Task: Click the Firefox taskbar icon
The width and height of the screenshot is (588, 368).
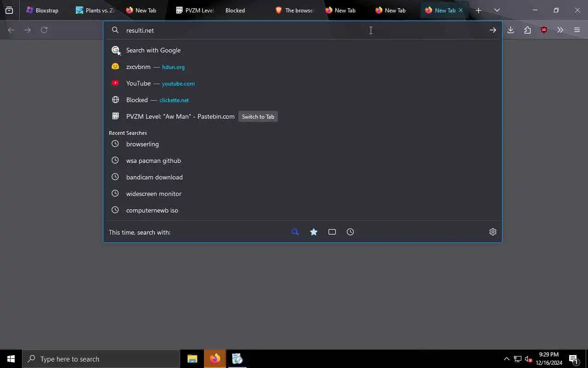Action: (x=215, y=359)
